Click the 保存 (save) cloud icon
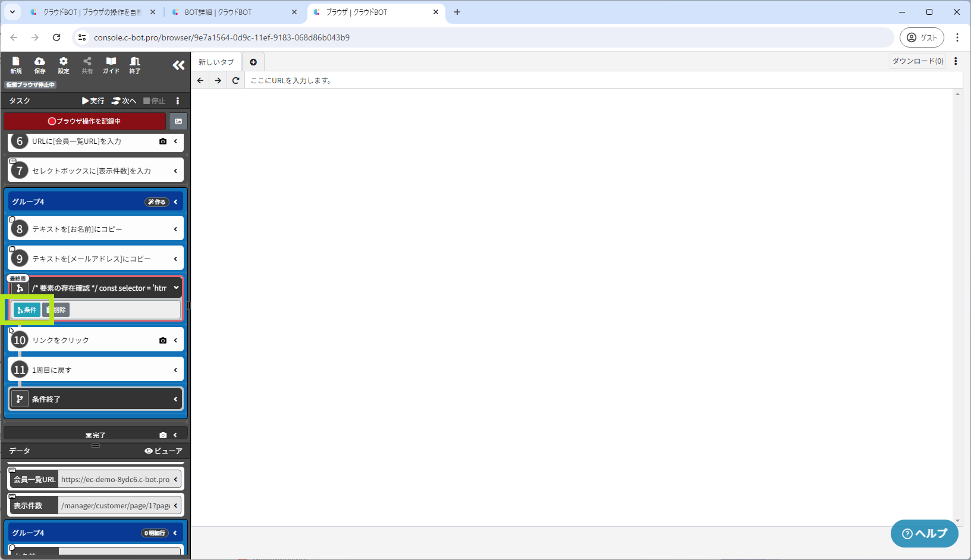Image resolution: width=971 pixels, height=560 pixels. tap(40, 65)
